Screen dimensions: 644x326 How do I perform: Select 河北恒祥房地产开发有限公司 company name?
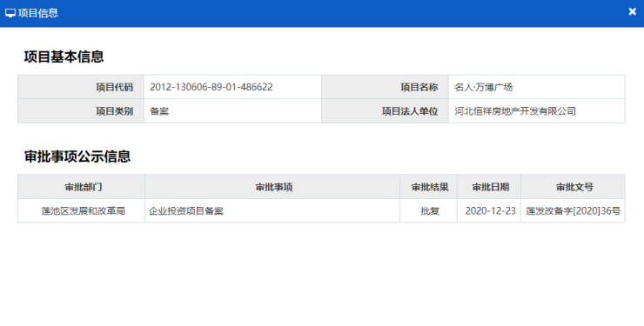[515, 111]
